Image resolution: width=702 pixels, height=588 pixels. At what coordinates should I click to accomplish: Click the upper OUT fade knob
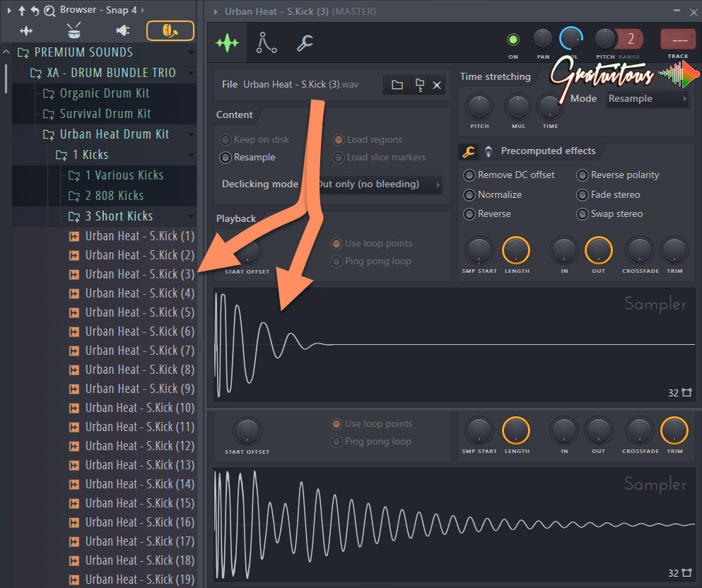[599, 251]
